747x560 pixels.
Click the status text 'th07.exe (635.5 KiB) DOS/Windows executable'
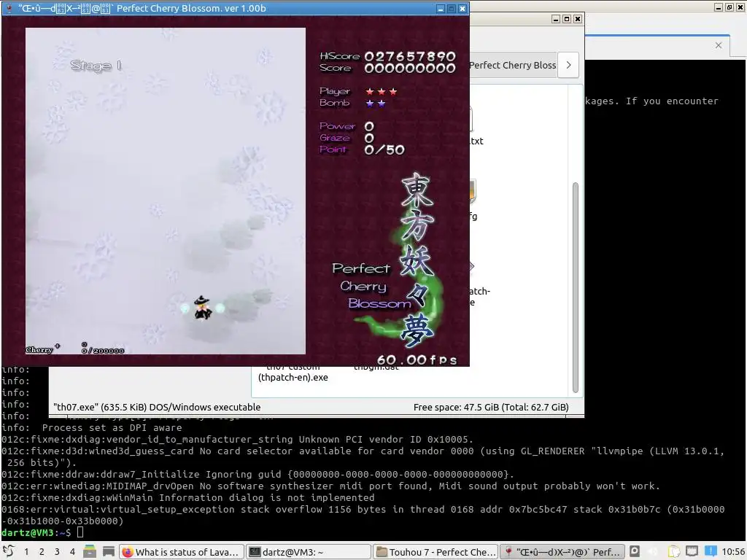[157, 407]
